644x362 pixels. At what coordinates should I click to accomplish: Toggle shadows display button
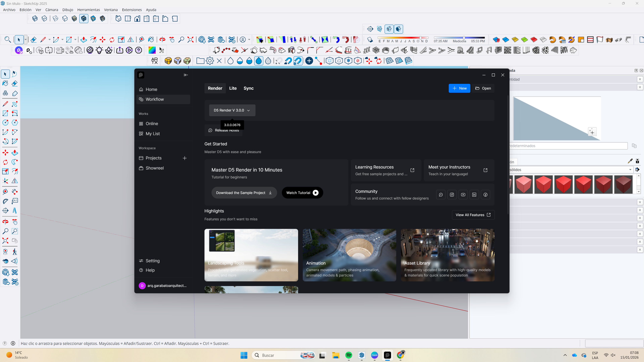pos(370,39)
